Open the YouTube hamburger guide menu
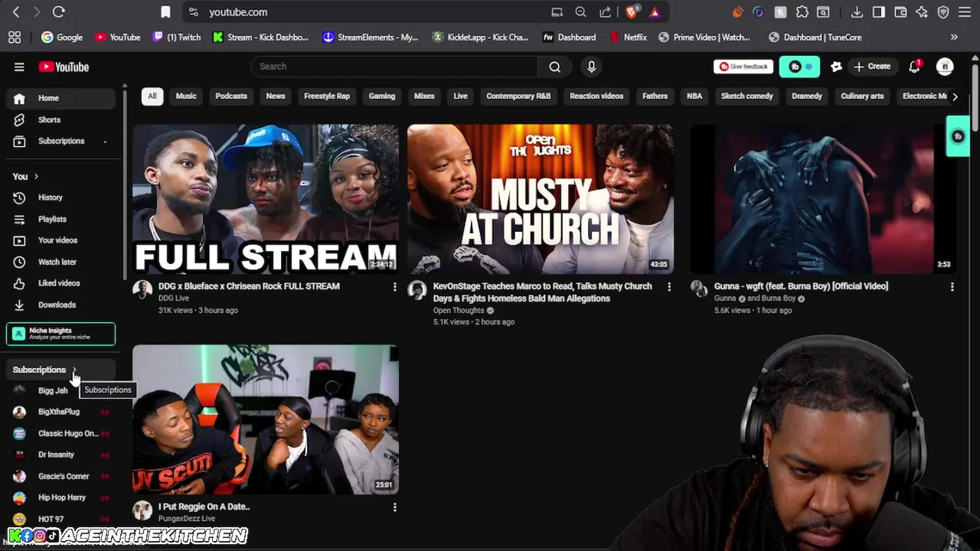This screenshot has height=551, width=980. coord(19,67)
